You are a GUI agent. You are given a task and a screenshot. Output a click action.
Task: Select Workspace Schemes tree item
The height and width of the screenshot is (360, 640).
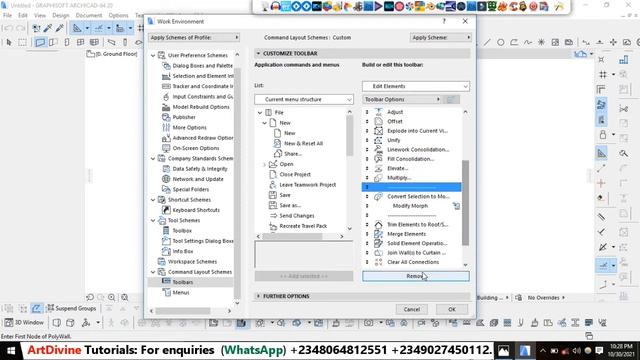(187, 262)
